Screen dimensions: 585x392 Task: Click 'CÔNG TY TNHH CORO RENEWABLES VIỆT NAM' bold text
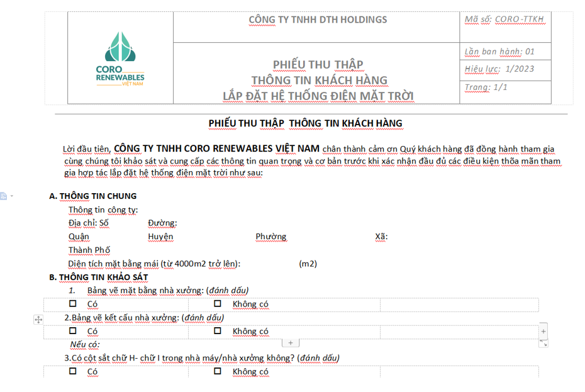coord(216,148)
